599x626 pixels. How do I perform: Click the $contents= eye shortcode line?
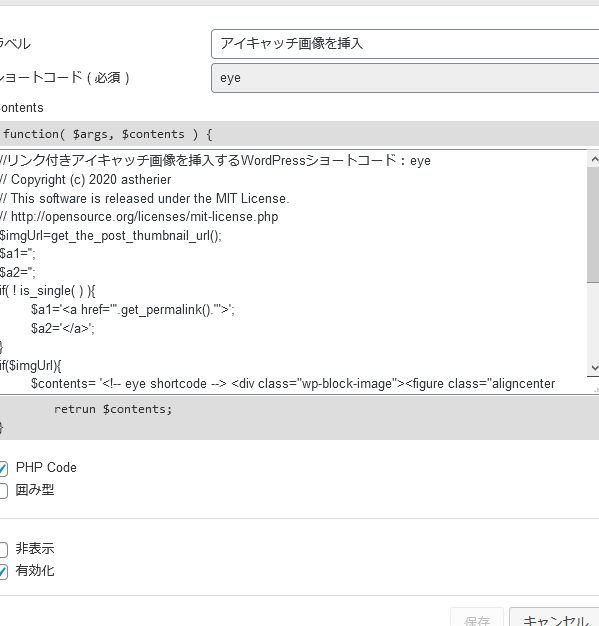click(x=293, y=384)
